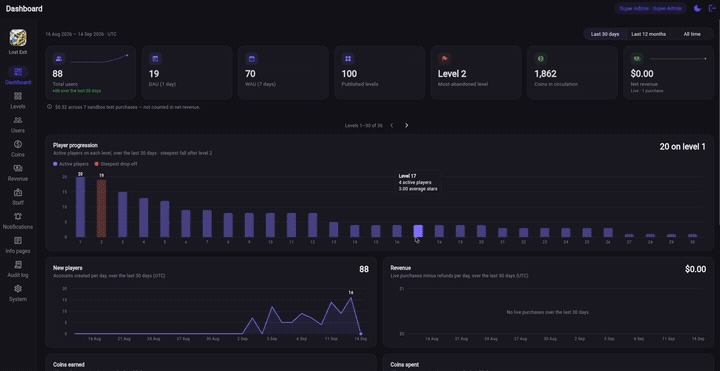Click 'Level 2' most-abandoned value
This screenshot has width=720, height=371.
(452, 73)
